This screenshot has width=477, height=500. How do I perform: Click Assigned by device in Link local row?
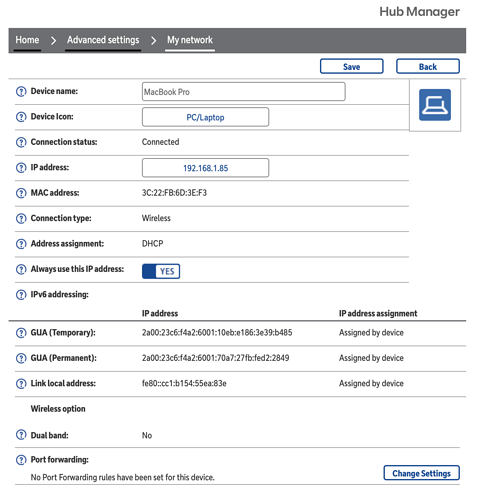pyautogui.click(x=371, y=383)
